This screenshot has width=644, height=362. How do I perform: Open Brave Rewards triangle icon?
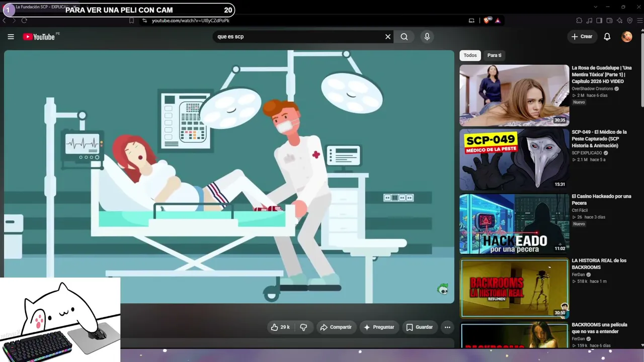[498, 21]
